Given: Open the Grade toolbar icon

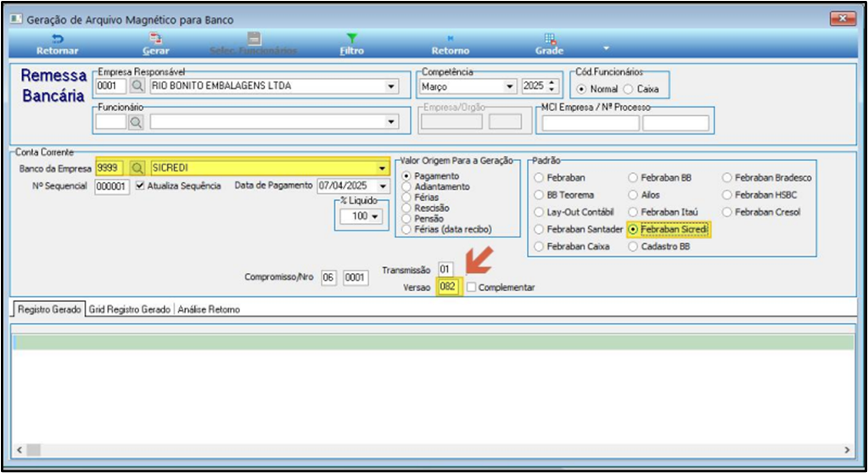Looking at the screenshot, I should coord(549,39).
